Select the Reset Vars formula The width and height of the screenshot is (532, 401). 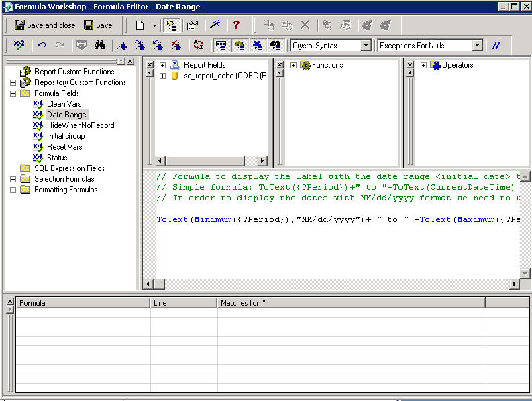click(64, 147)
